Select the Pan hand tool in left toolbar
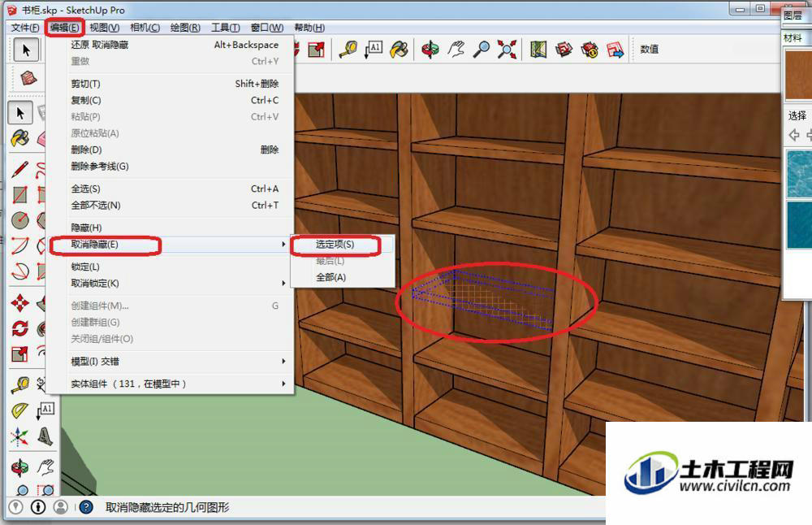 point(45,467)
